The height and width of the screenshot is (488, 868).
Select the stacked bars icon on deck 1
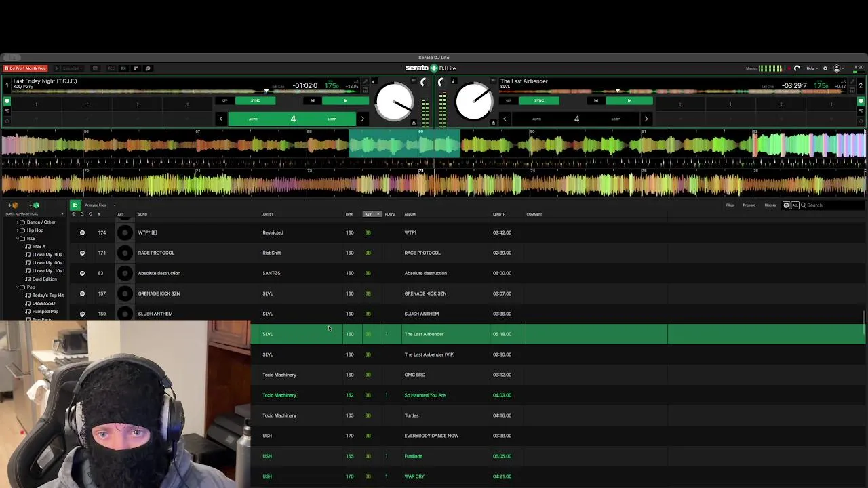7,111
